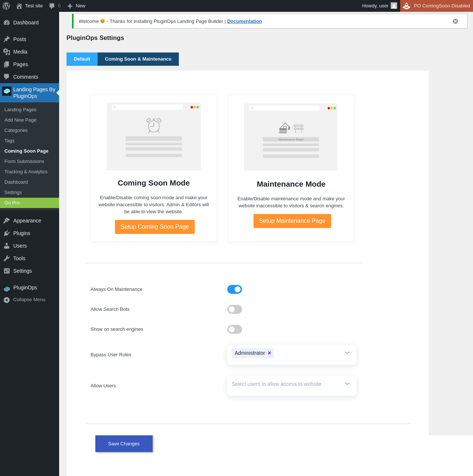This screenshot has height=476, width=473.
Task: Click the Allow Users selection field
Action: click(292, 386)
